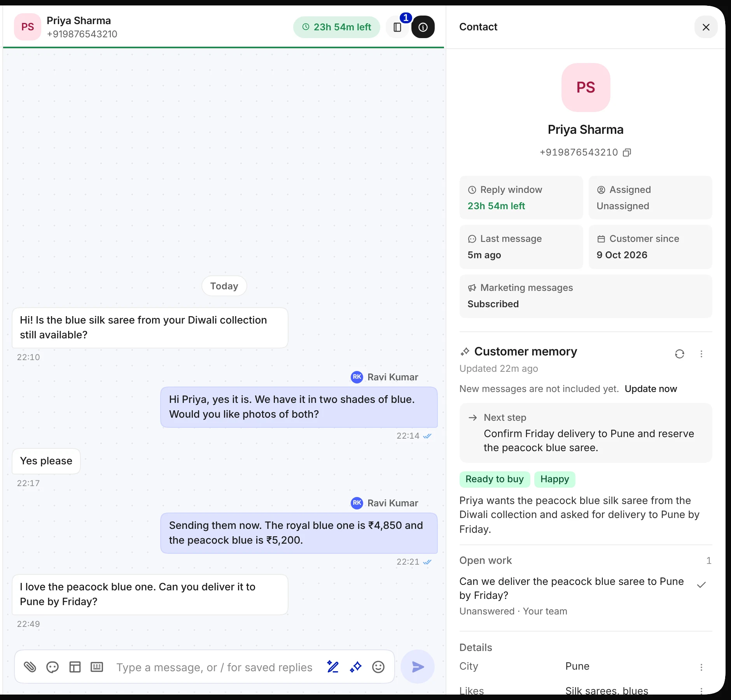Refresh Customer memory with the sync icon
The image size is (731, 700).
pyautogui.click(x=680, y=354)
